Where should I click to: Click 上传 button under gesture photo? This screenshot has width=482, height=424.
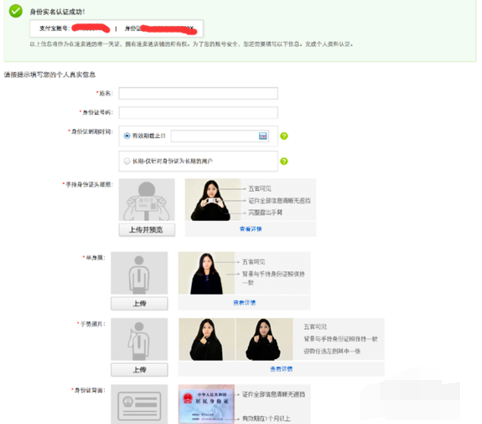coord(139,370)
